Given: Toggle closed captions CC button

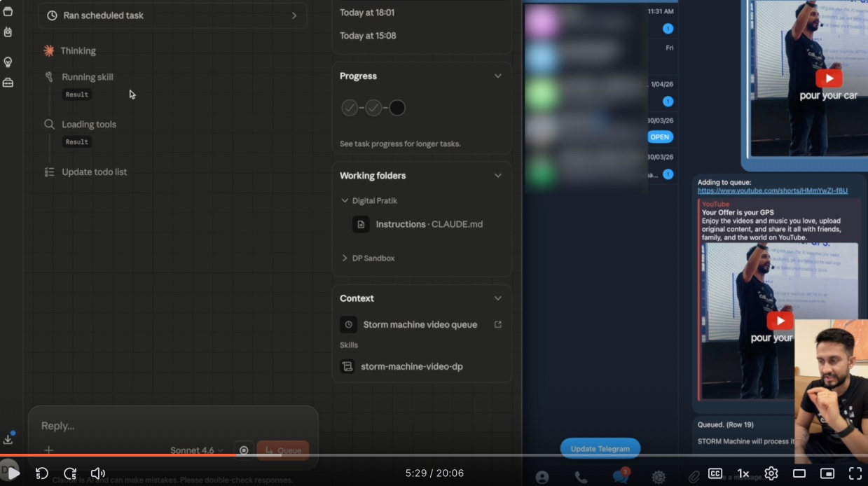Looking at the screenshot, I should pyautogui.click(x=715, y=473).
